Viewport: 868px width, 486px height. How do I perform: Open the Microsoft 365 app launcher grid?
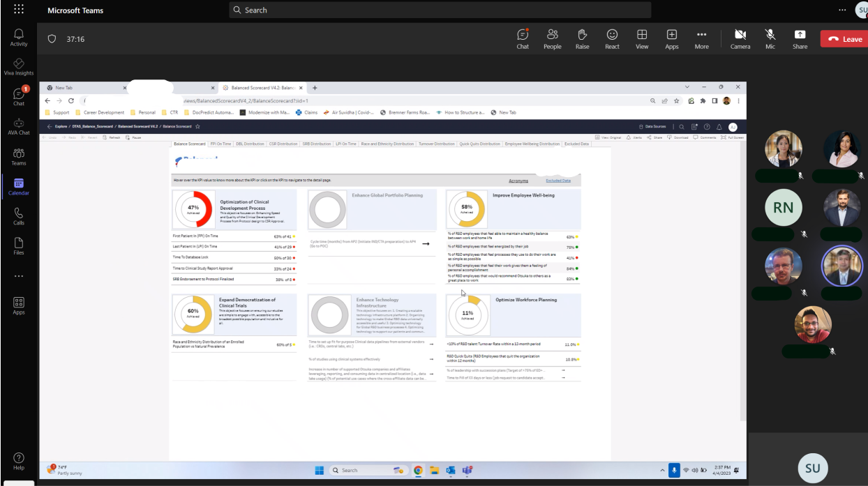[x=19, y=10]
